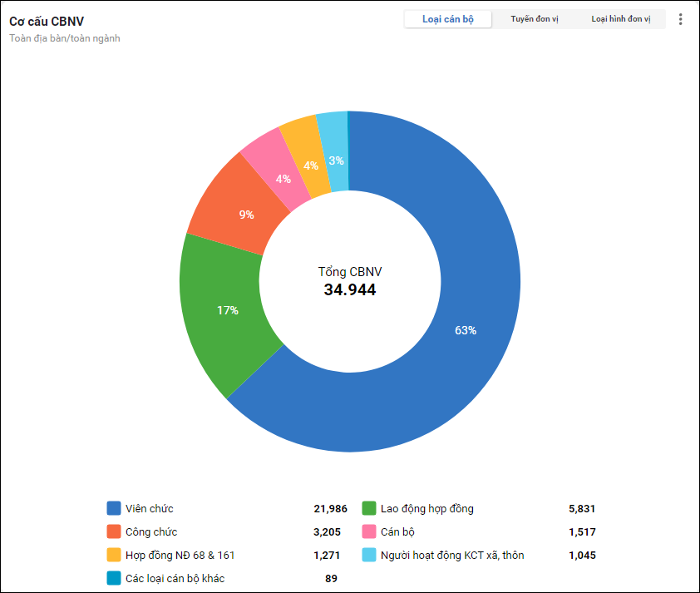Image resolution: width=700 pixels, height=593 pixels.
Task: Click the orange Công chức legend swatch
Action: (x=114, y=531)
